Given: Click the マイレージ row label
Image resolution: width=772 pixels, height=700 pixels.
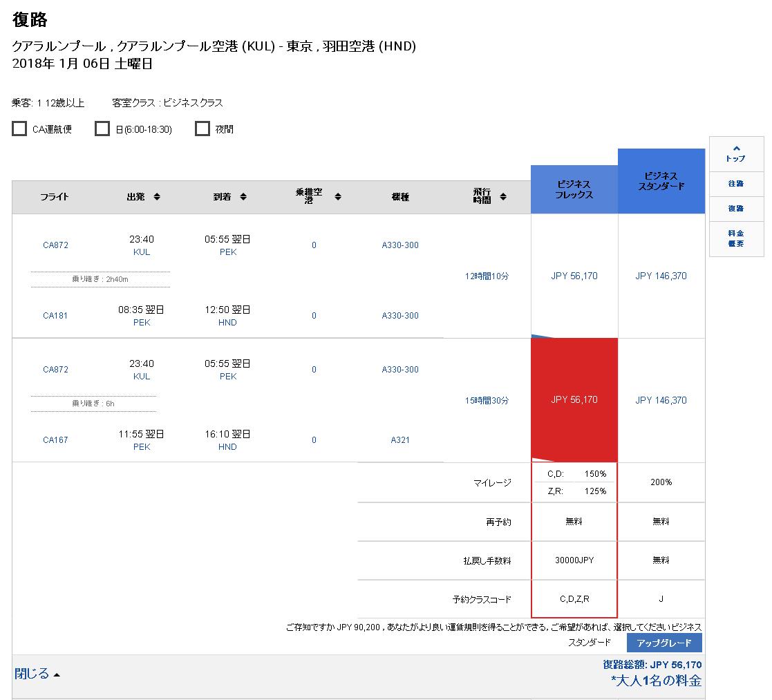Looking at the screenshot, I should tap(492, 483).
